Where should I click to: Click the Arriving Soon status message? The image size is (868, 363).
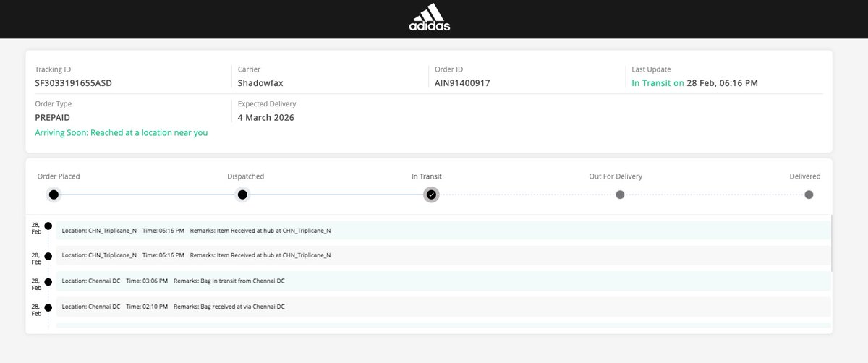[x=122, y=132]
